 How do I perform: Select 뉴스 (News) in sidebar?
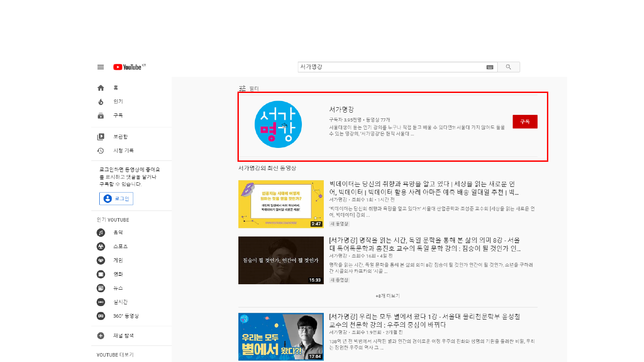[118, 288]
